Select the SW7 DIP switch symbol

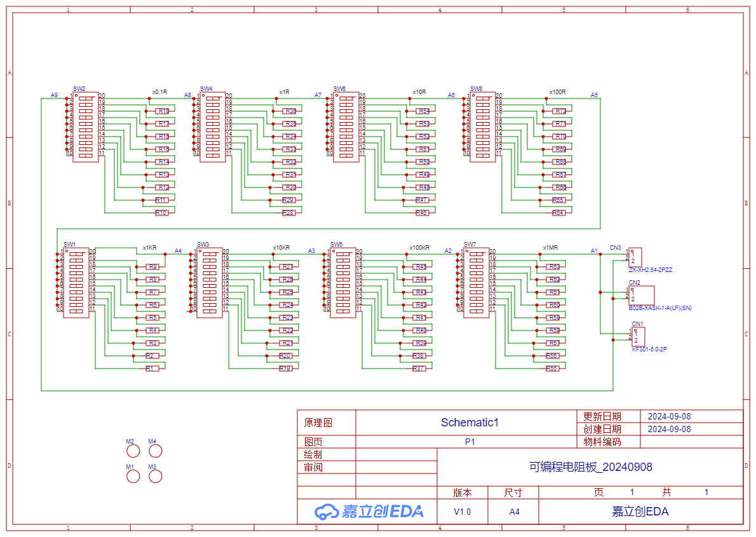(x=476, y=283)
